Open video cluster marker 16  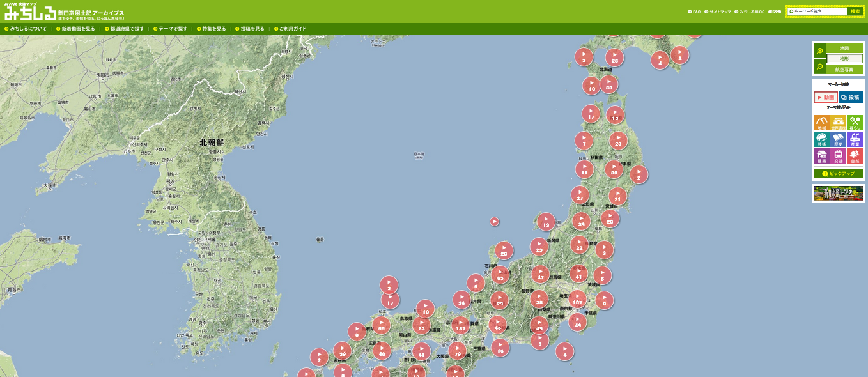[500, 348]
